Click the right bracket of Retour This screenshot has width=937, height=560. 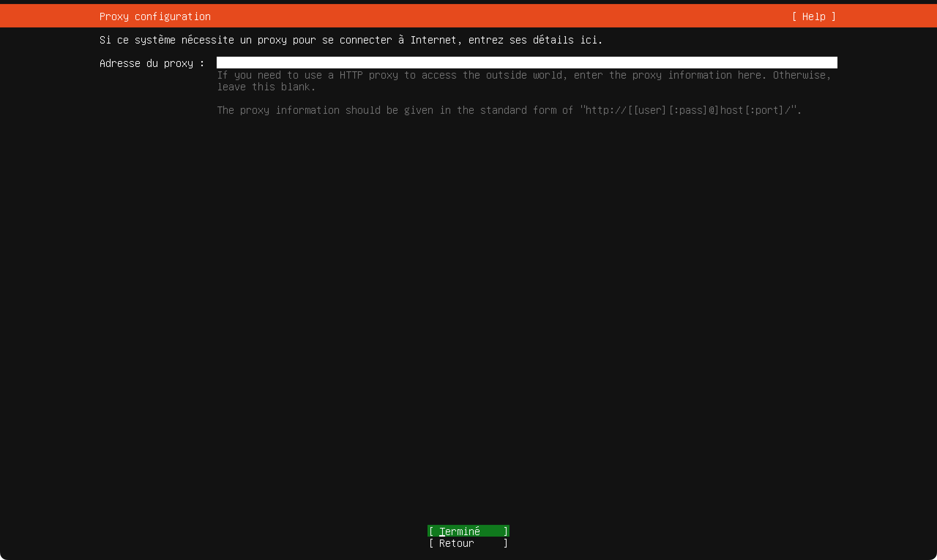(505, 543)
